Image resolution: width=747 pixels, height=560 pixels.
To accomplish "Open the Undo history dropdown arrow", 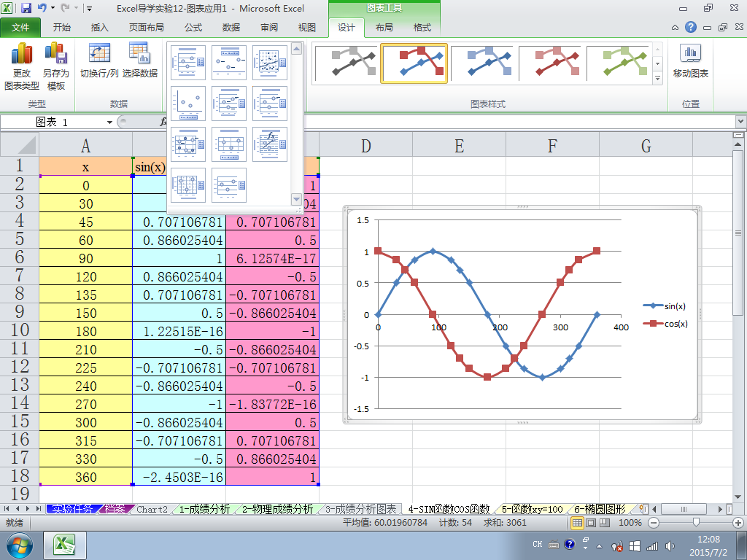I will click(x=53, y=8).
